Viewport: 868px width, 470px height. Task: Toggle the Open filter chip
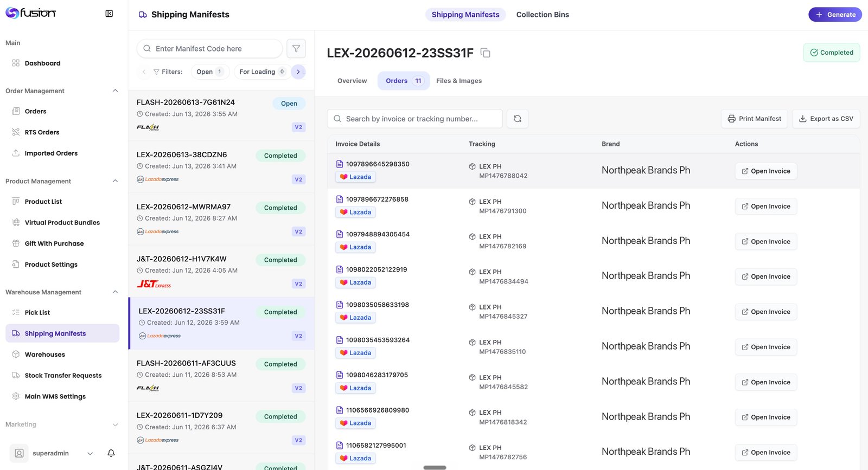coord(210,72)
